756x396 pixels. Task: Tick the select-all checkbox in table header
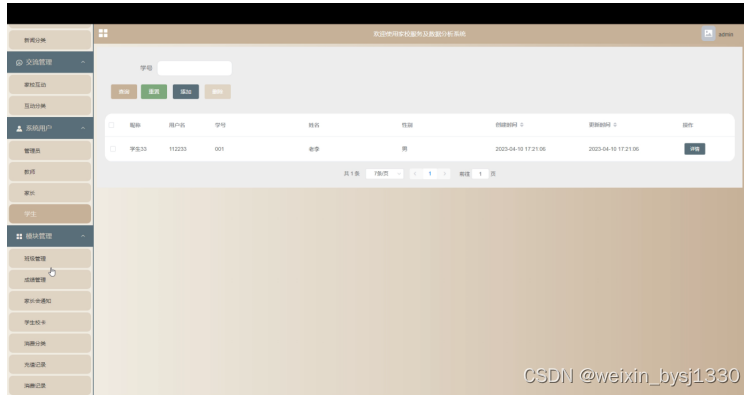click(x=111, y=125)
